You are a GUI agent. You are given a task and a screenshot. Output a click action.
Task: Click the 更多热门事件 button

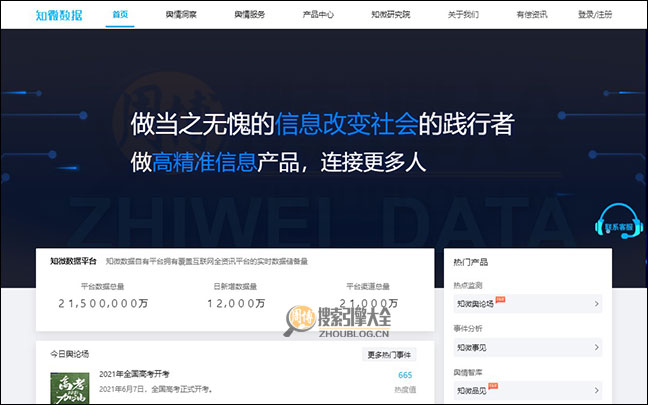pyautogui.click(x=389, y=355)
